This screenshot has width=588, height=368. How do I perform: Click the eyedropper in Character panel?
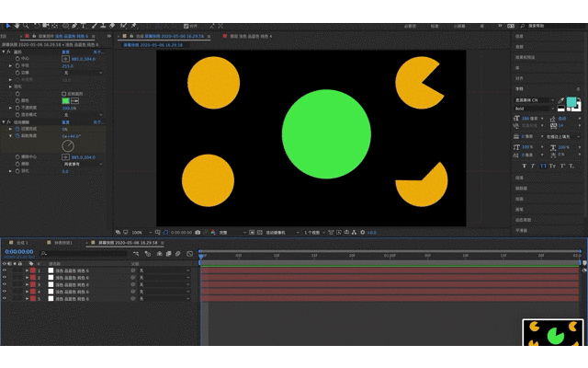coord(561,100)
